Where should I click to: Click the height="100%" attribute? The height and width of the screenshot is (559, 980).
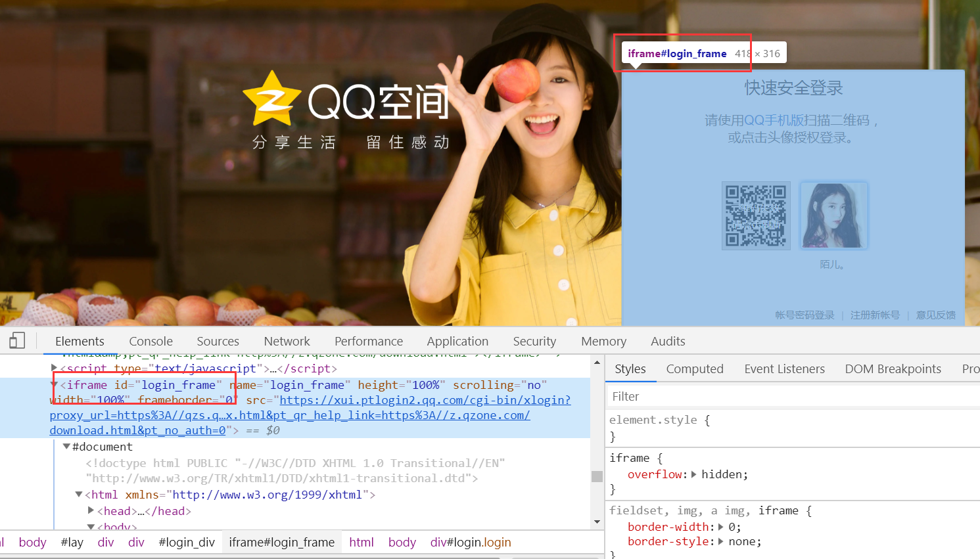tap(402, 385)
